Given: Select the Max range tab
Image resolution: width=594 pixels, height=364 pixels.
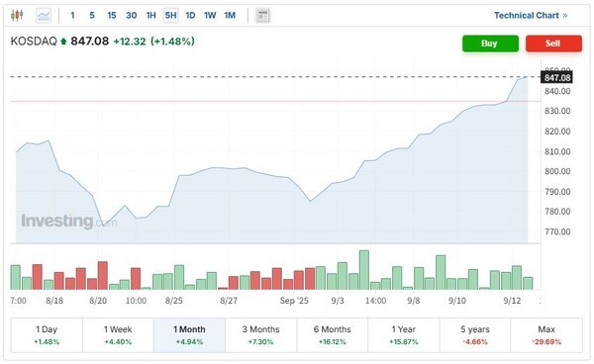Looking at the screenshot, I should point(546,335).
